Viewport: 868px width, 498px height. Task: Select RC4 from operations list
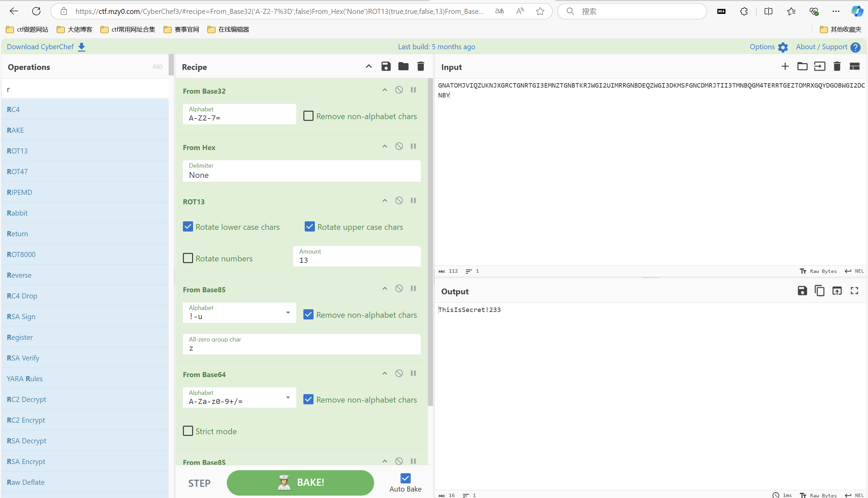click(x=85, y=109)
